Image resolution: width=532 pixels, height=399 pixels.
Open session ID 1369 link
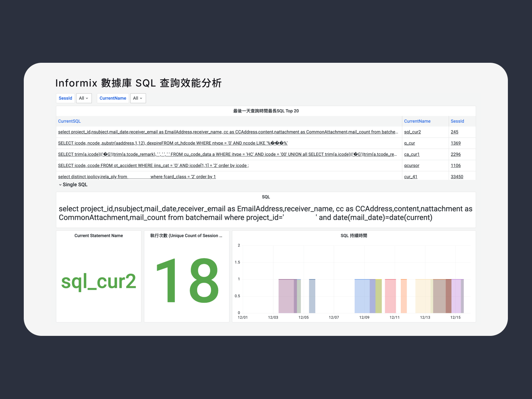(x=455, y=143)
